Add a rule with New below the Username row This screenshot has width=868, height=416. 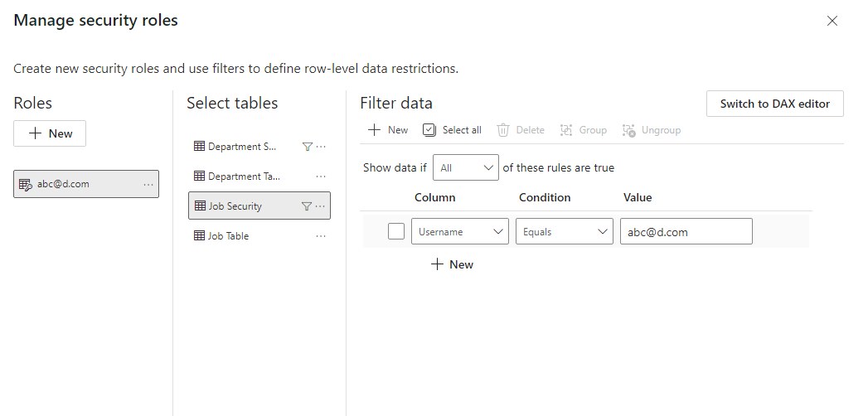pyautogui.click(x=453, y=264)
